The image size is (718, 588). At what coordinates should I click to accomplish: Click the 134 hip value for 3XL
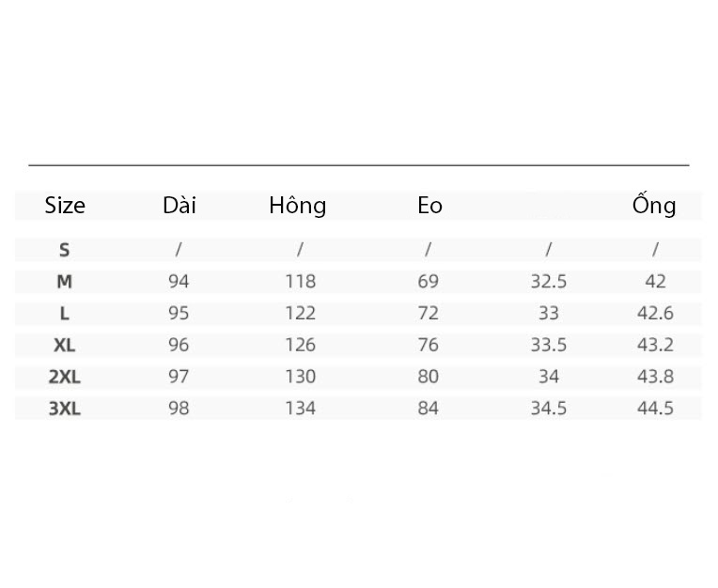tap(301, 409)
